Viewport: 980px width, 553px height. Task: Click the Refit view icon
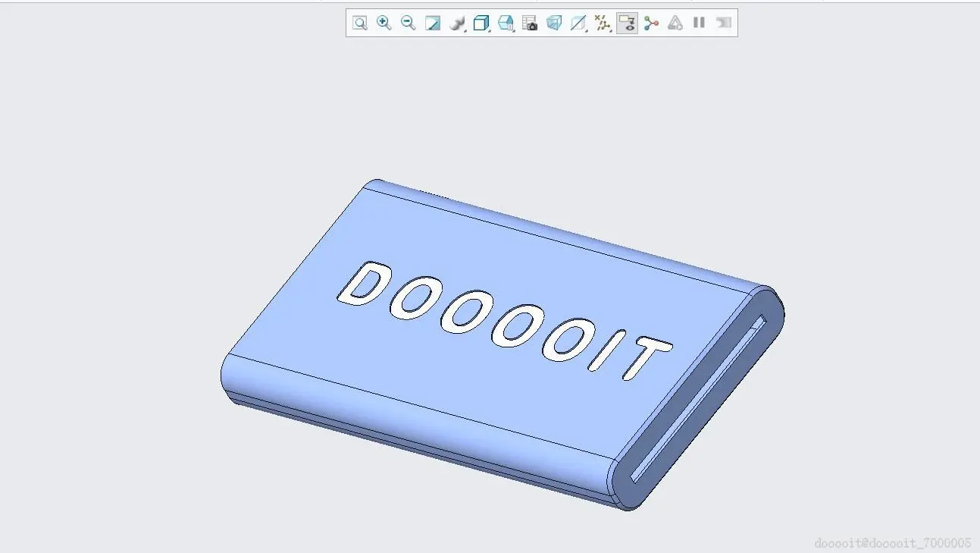360,23
